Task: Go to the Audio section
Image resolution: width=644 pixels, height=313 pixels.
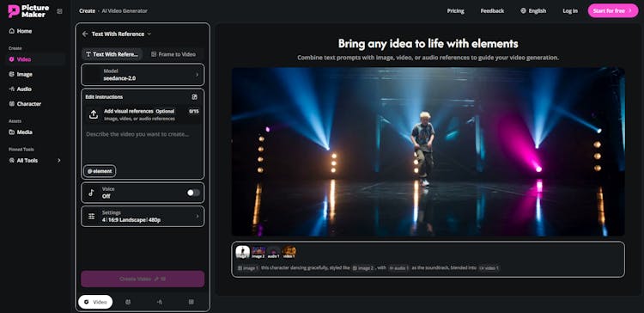Action: click(24, 89)
